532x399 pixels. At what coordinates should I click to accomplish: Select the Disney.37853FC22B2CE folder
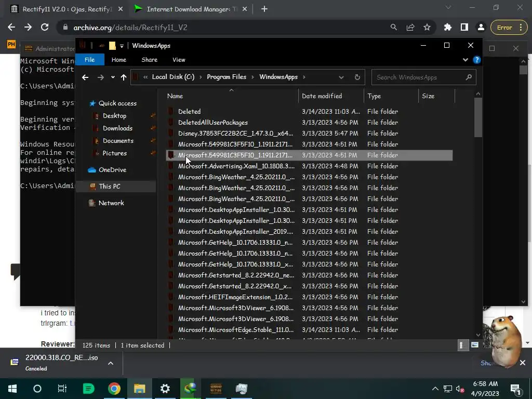tap(309, 134)
